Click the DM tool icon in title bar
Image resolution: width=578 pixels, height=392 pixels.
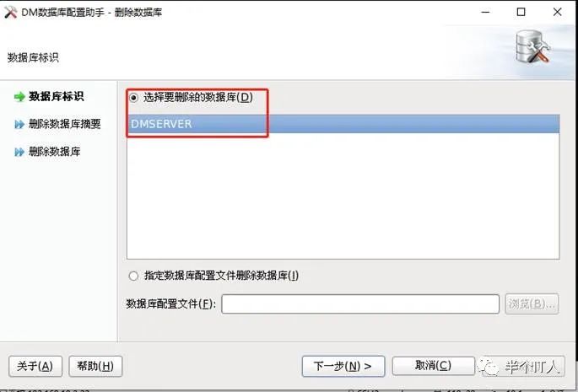pyautogui.click(x=10, y=12)
